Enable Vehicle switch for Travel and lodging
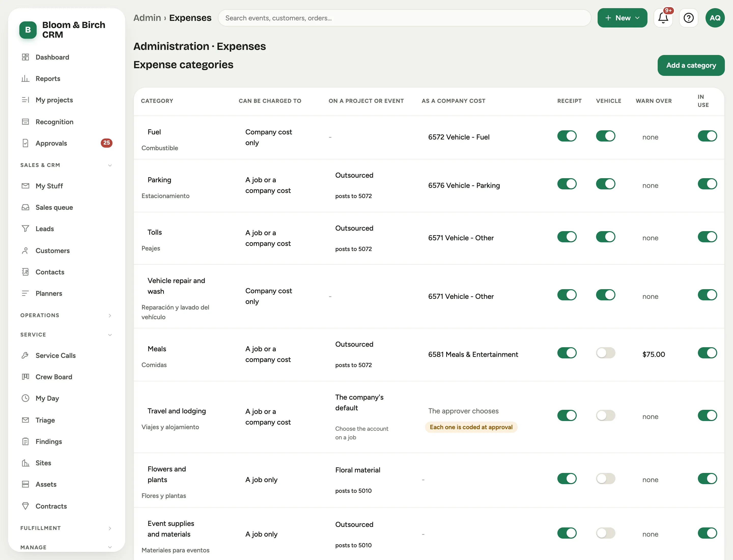 tap(605, 415)
